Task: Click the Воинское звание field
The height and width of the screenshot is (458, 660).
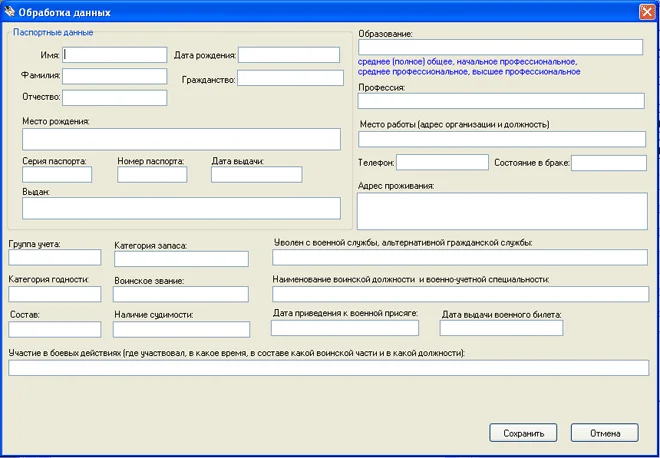Action: pos(181,294)
